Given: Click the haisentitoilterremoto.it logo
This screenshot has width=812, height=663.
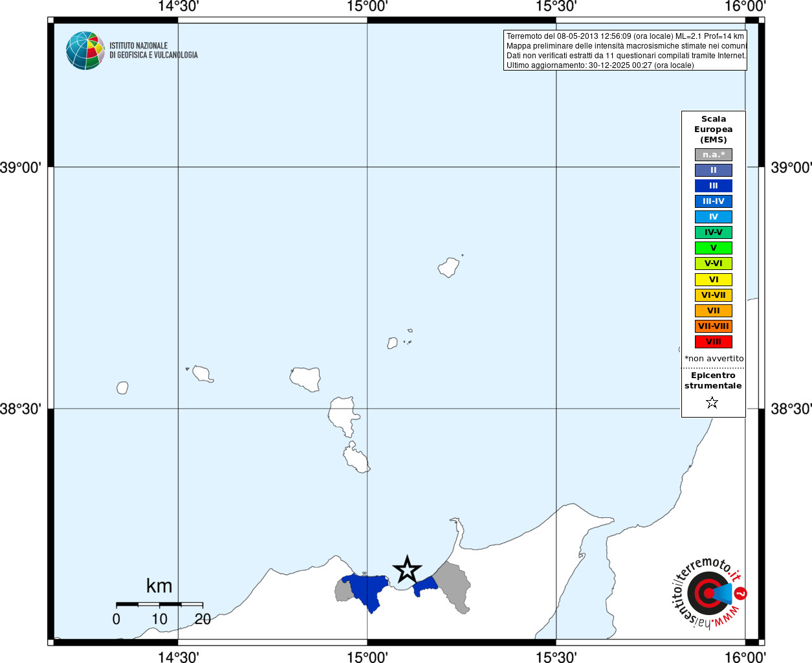Looking at the screenshot, I should [x=708, y=592].
